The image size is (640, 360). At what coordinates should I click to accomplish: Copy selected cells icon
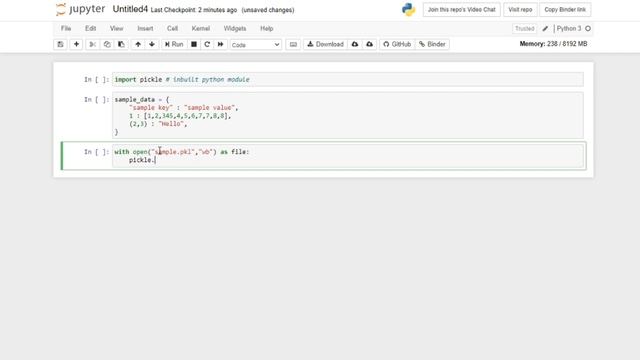(x=107, y=44)
